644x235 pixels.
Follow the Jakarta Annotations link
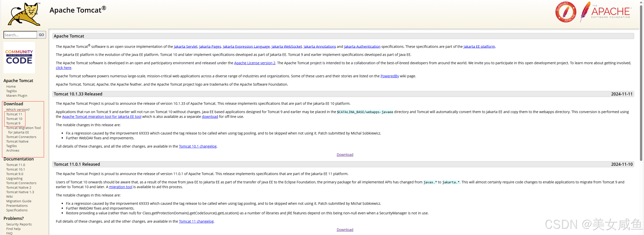320,47
